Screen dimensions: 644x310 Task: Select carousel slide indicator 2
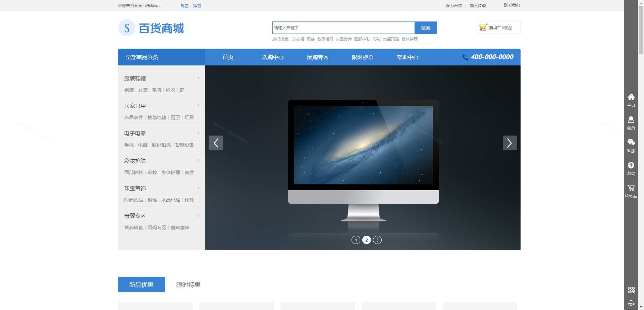click(367, 240)
